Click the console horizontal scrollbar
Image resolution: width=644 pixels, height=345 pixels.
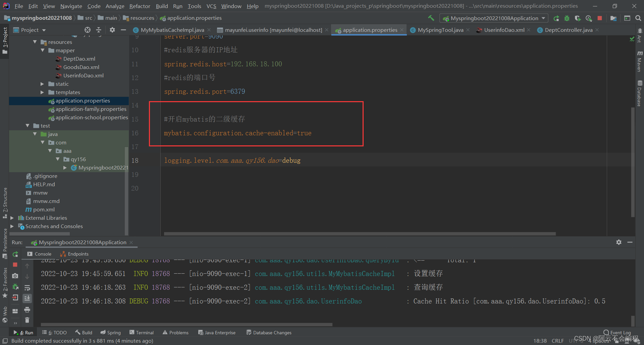pos(186,324)
